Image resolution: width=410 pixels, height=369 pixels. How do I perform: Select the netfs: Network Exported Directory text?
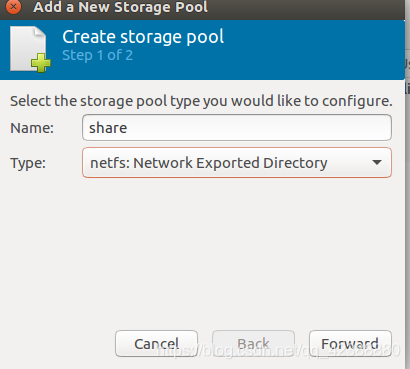tap(209, 163)
